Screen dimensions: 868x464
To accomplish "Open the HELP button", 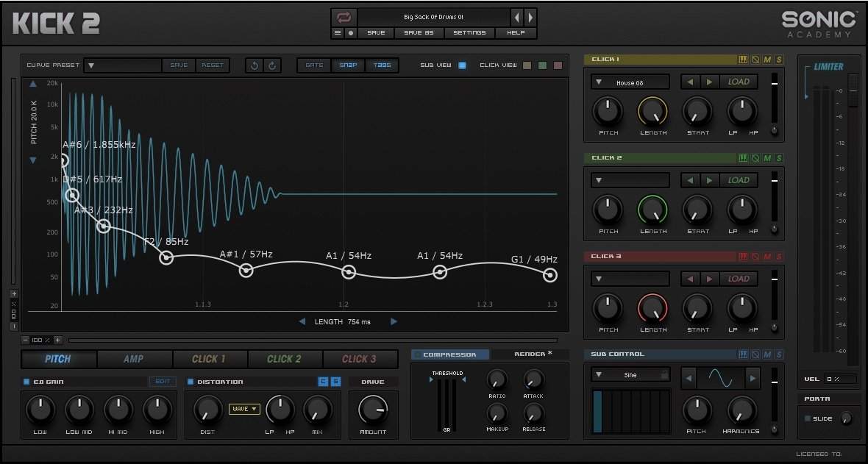I will tap(516, 32).
